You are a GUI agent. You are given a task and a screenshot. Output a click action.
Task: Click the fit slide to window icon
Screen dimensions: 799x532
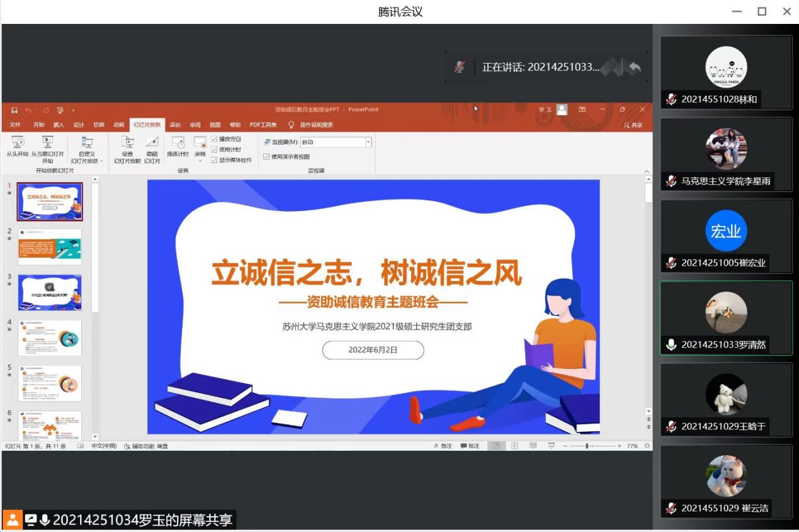648,446
